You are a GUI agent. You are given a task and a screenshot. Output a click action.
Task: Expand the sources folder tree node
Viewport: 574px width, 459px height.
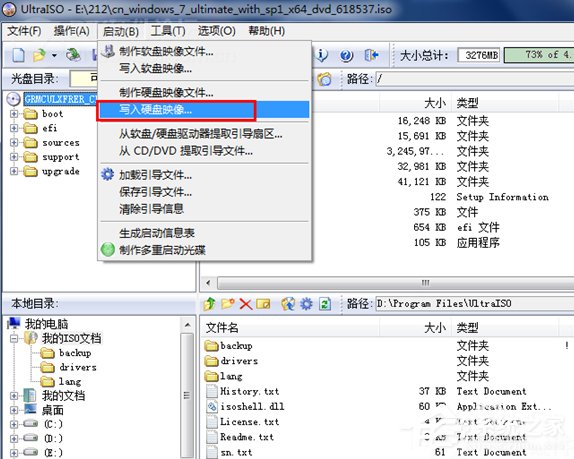click(14, 142)
